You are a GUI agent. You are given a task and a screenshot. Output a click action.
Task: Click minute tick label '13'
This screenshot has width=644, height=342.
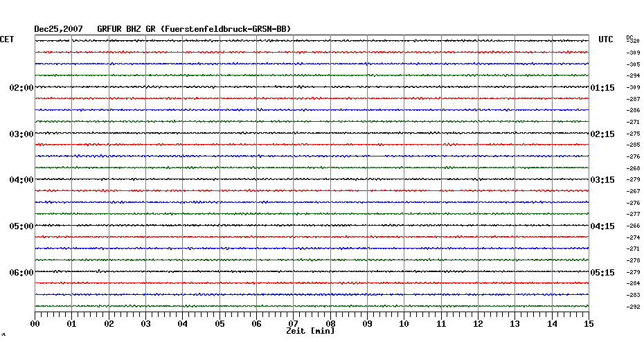click(x=515, y=324)
